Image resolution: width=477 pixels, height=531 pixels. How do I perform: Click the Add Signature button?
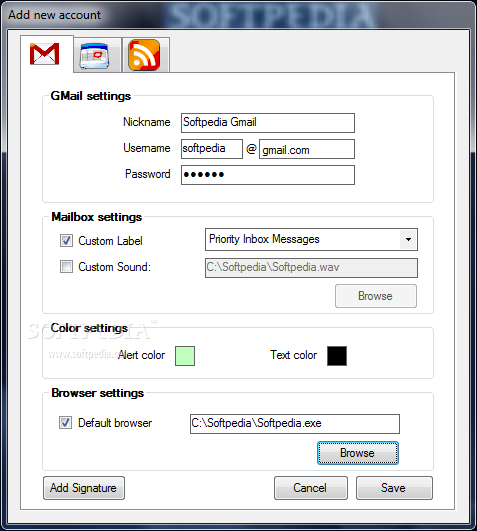[x=84, y=488]
